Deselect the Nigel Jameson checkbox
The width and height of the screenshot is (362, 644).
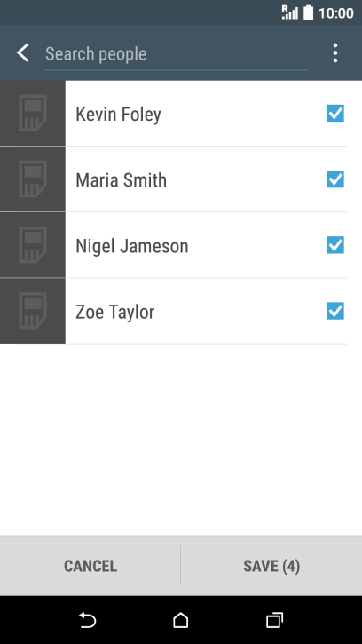click(335, 245)
